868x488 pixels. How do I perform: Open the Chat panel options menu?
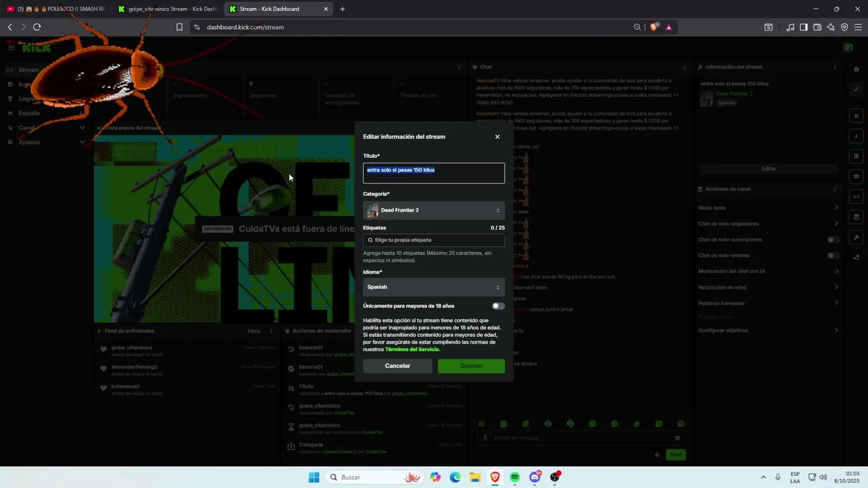pyautogui.click(x=684, y=67)
